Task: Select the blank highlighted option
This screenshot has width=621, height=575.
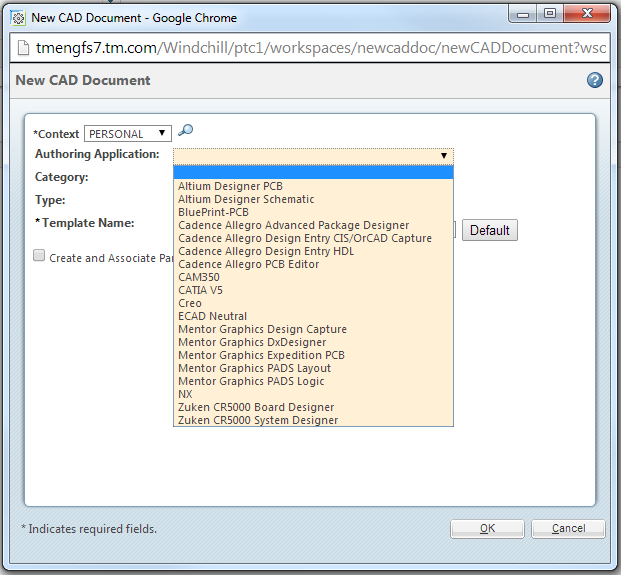Action: click(313, 173)
